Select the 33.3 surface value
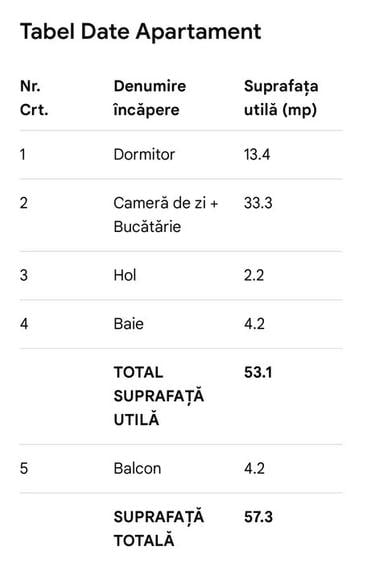This screenshot has height=563, width=379. click(258, 203)
